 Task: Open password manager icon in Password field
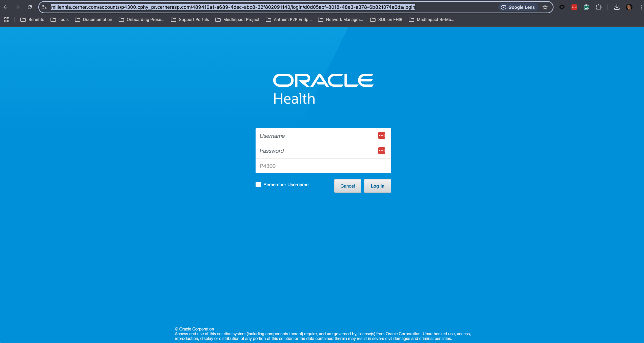pos(382,151)
